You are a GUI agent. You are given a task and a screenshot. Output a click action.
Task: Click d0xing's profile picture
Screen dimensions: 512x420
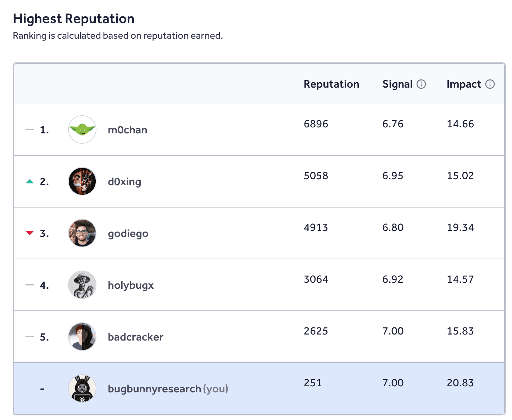click(82, 181)
